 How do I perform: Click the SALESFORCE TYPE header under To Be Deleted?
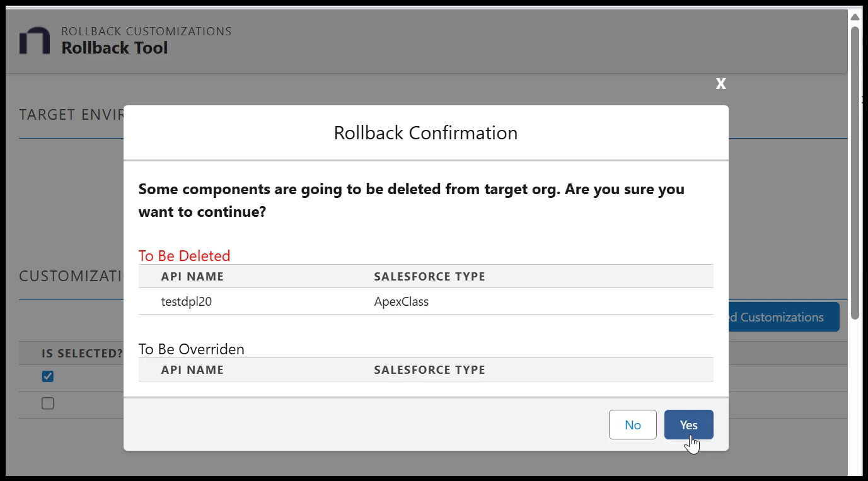[429, 276]
